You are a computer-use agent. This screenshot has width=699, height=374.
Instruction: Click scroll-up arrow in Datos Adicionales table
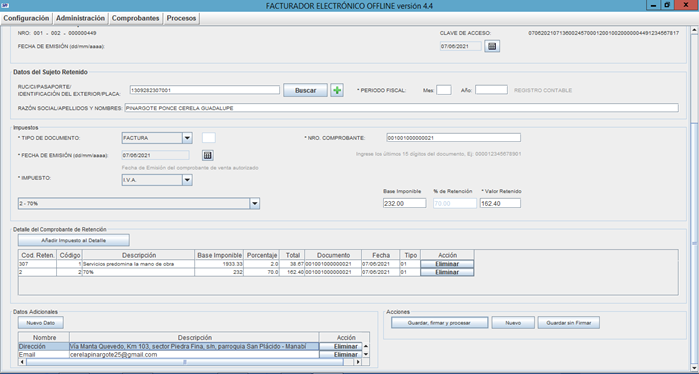point(366,346)
